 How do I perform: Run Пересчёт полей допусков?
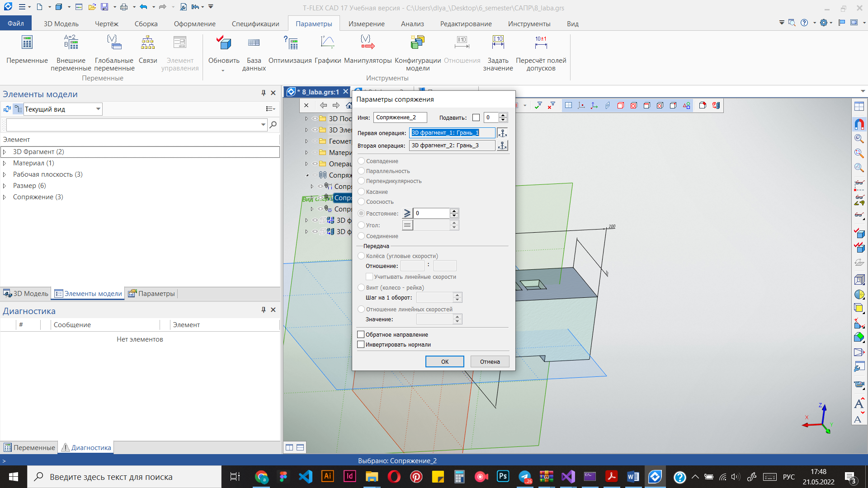541,53
